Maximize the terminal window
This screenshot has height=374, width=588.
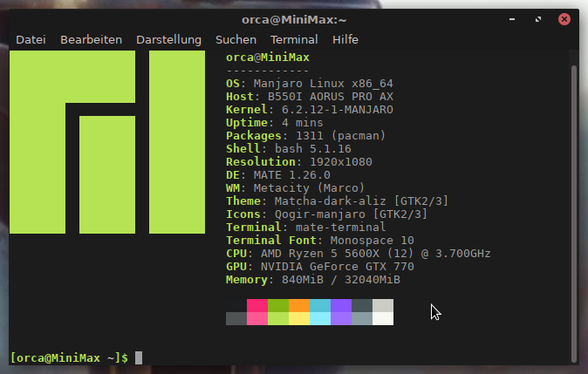click(x=538, y=19)
